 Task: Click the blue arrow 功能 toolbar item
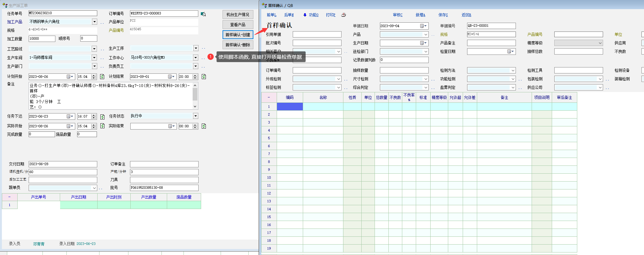click(311, 15)
